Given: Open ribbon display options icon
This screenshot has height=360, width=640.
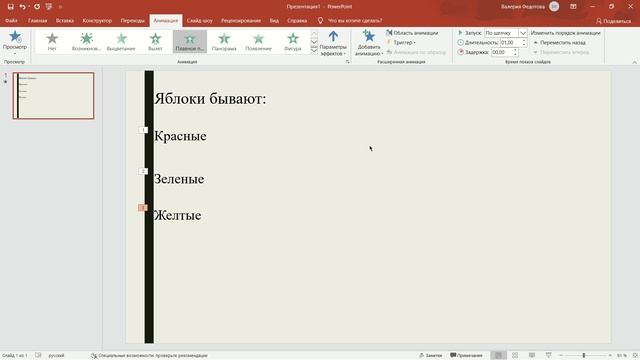Looking at the screenshot, I should 573,7.
